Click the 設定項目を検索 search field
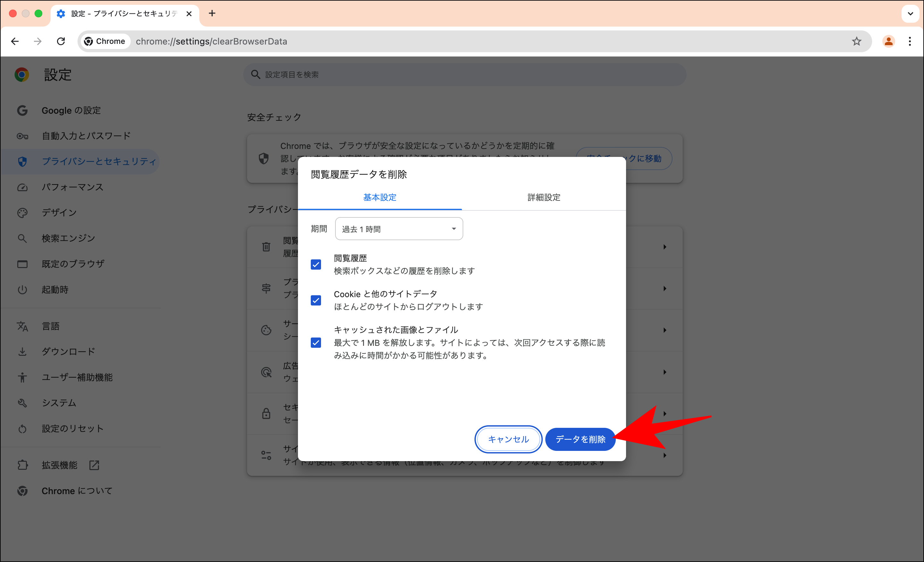 point(465,75)
